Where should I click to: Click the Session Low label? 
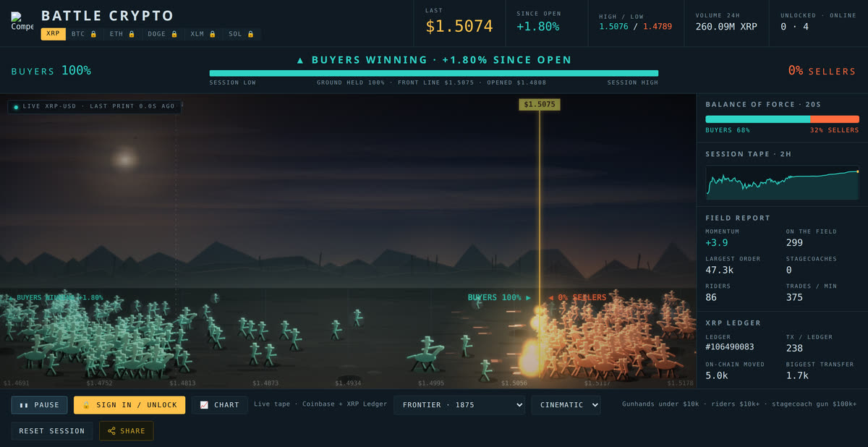tap(233, 82)
